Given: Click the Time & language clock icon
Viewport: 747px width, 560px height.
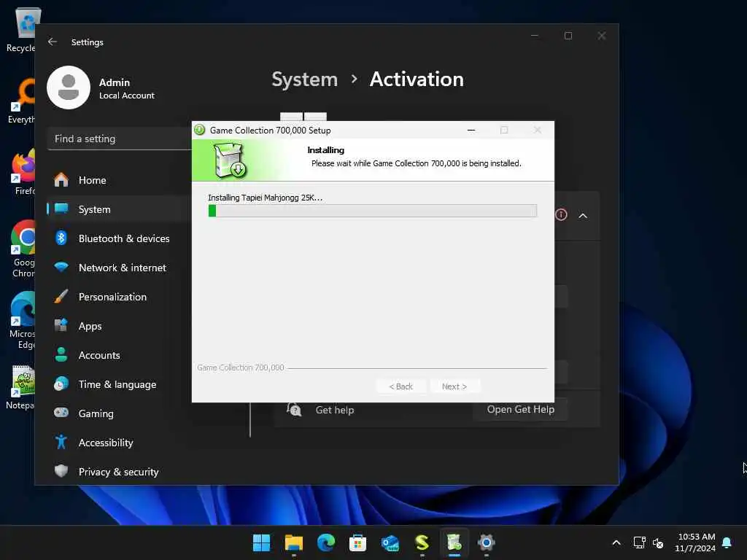Looking at the screenshot, I should tap(61, 384).
